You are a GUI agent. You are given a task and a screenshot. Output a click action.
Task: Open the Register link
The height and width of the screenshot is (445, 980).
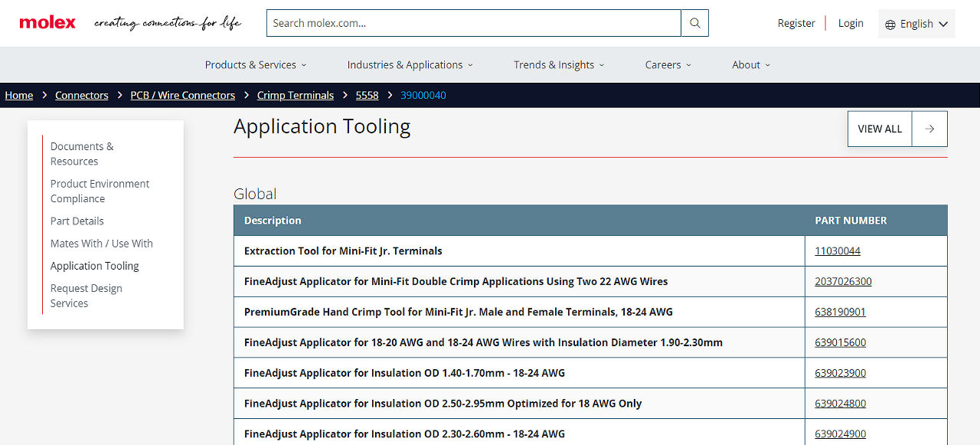click(796, 24)
